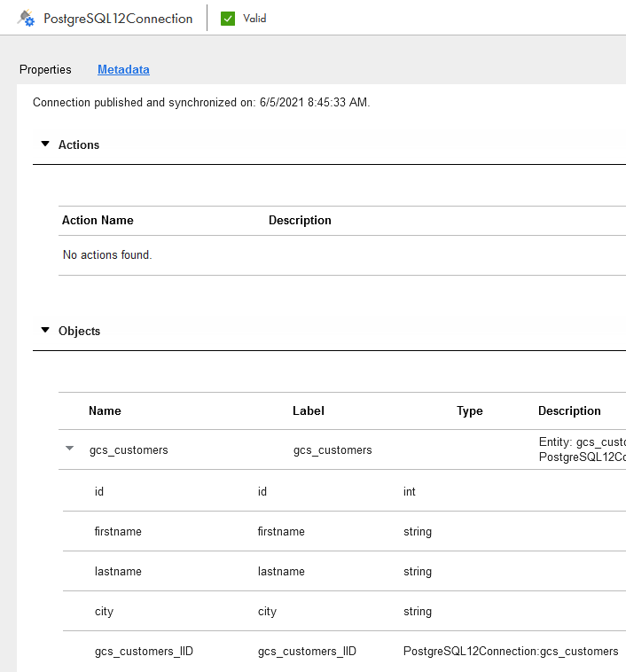The width and height of the screenshot is (626, 672).
Task: Select the lastname field name
Action: pos(118,571)
